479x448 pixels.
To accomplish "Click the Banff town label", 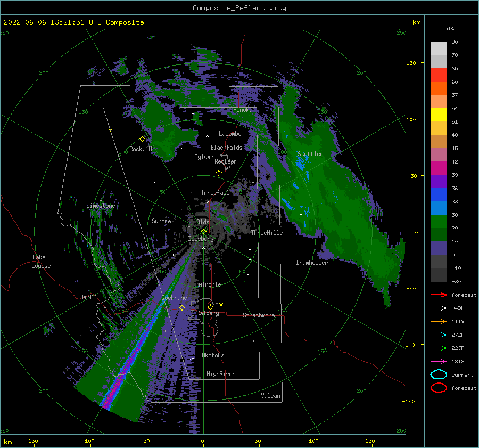I will pos(88,297).
